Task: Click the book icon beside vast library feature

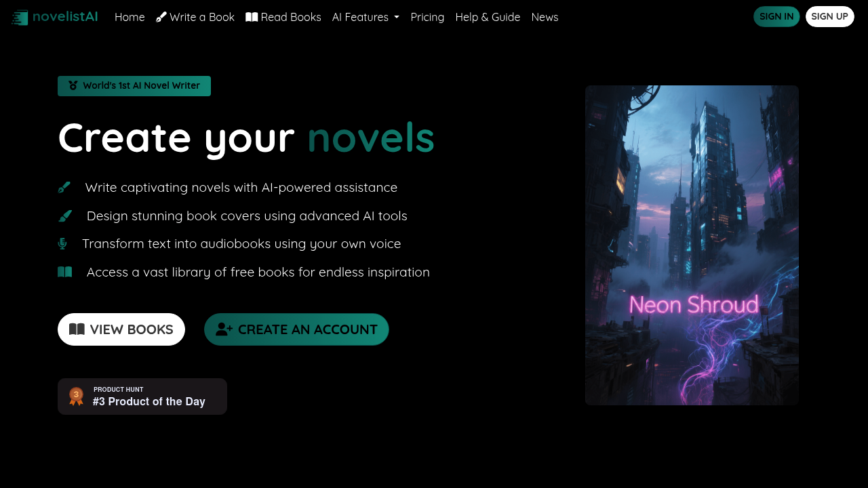Action: pyautogui.click(x=65, y=272)
